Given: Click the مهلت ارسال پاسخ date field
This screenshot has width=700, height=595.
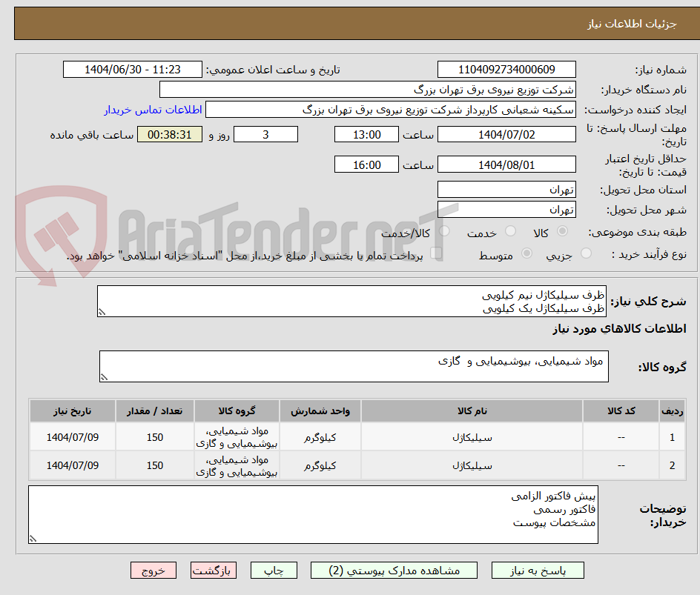Looking at the screenshot, I should click(506, 133).
